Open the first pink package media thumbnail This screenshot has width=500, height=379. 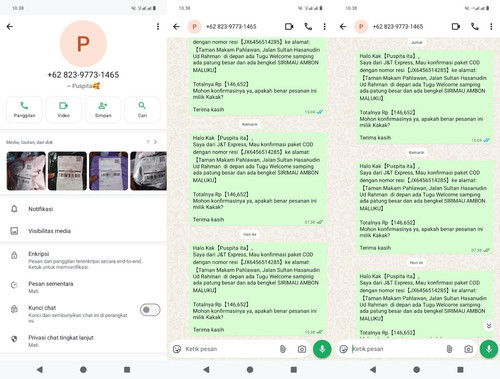(x=26, y=171)
